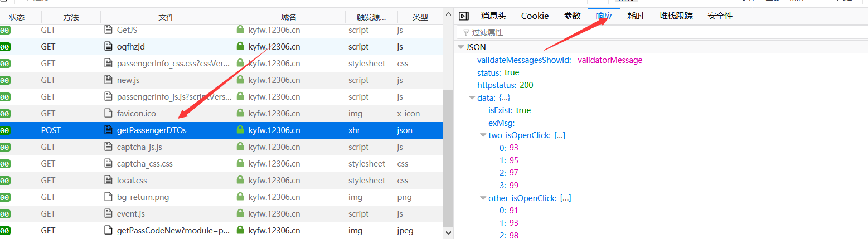Click the lock icon in event.js row
This screenshot has width=868, height=239.
(x=240, y=213)
